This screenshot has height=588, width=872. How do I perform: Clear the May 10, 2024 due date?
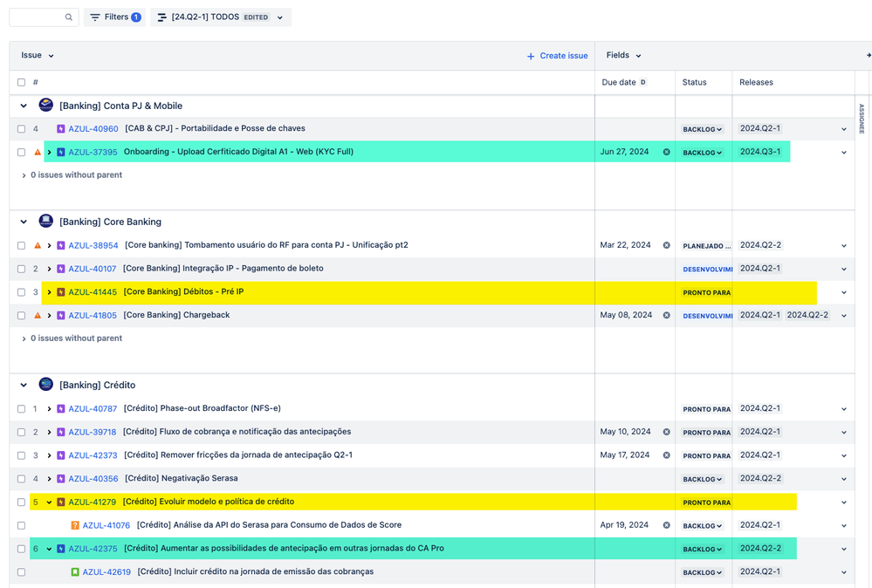(x=666, y=433)
